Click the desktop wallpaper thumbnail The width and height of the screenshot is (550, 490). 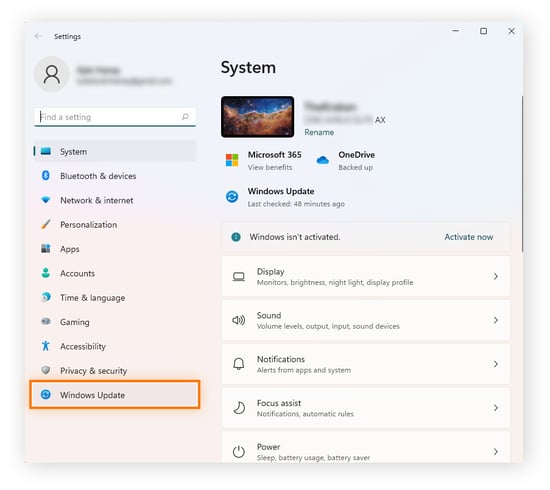(257, 117)
